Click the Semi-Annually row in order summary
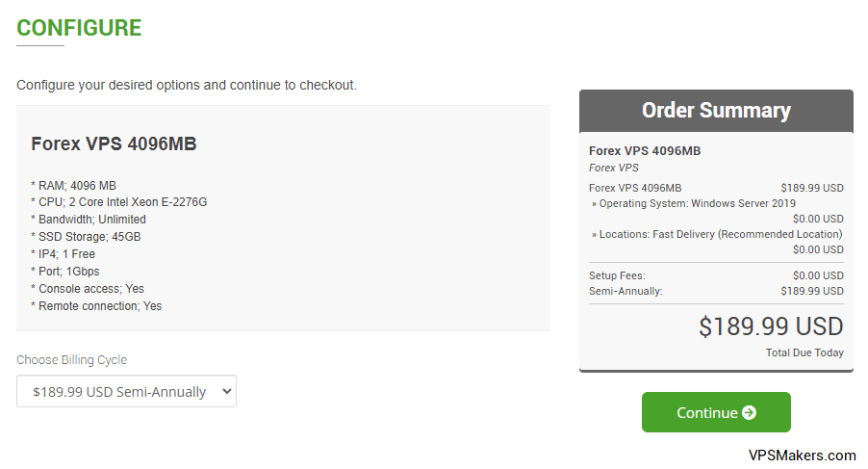Screen dimensions: 868x469 click(716, 291)
